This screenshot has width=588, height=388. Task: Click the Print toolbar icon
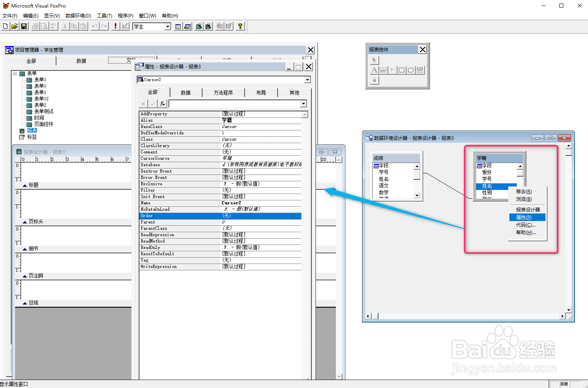[x=35, y=26]
